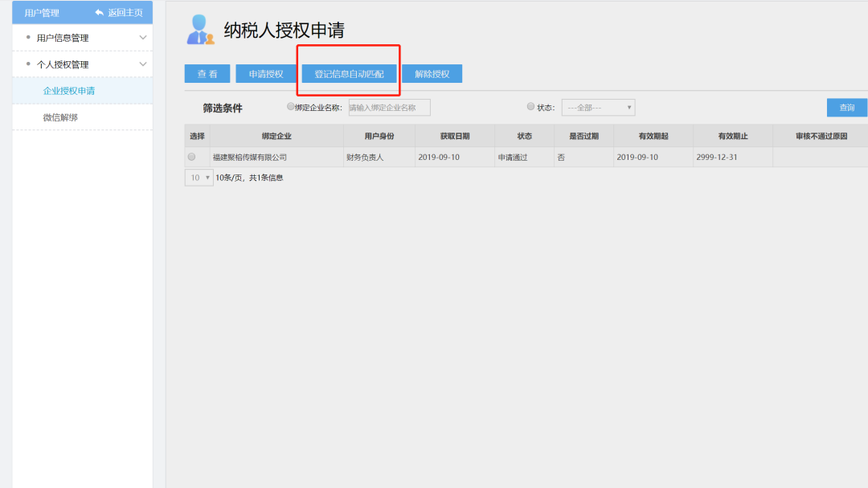Open the page size dropdown showing 10
The image size is (868, 488).
click(x=199, y=177)
